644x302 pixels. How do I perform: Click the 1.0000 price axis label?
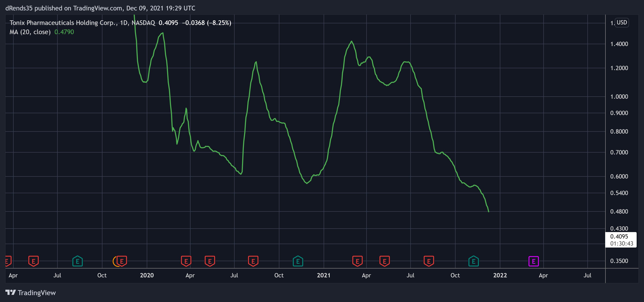619,97
